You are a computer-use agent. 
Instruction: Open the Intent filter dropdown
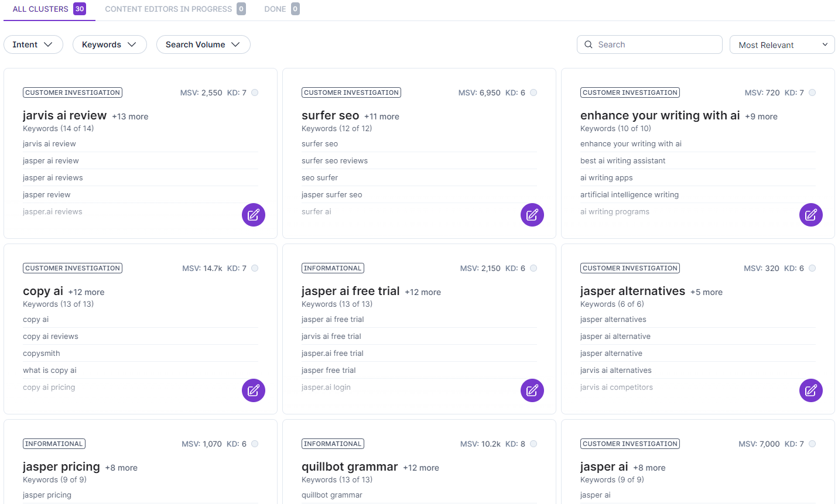point(33,44)
